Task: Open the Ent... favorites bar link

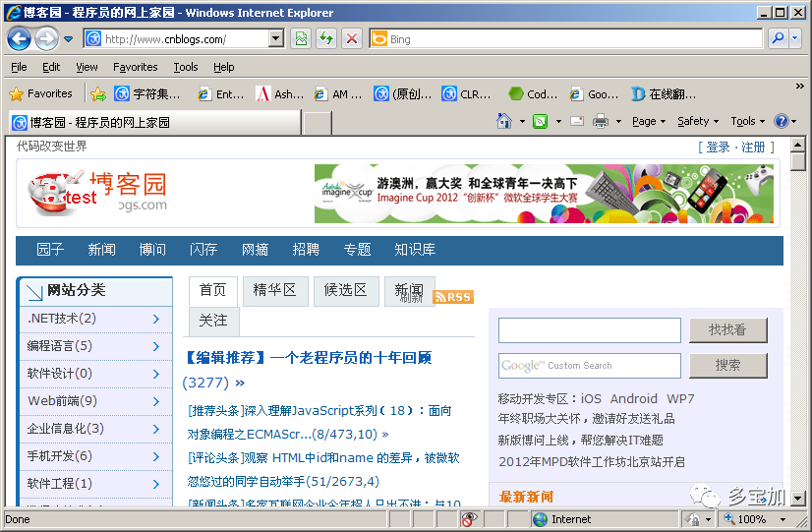Action: click(x=221, y=93)
